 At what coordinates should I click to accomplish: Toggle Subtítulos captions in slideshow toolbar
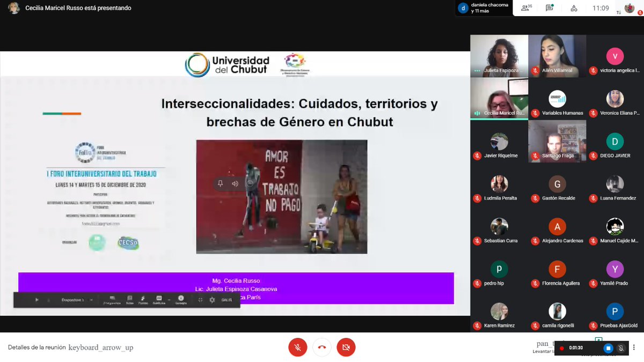[x=159, y=300]
